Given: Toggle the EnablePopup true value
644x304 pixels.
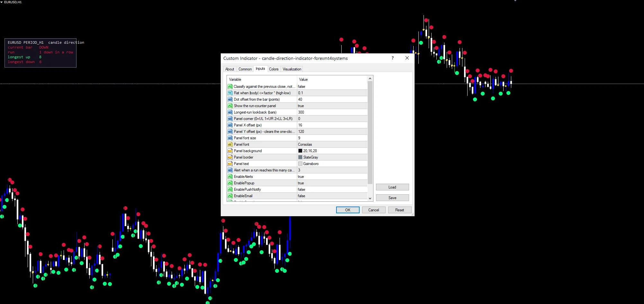Looking at the screenshot, I should [x=332, y=183].
